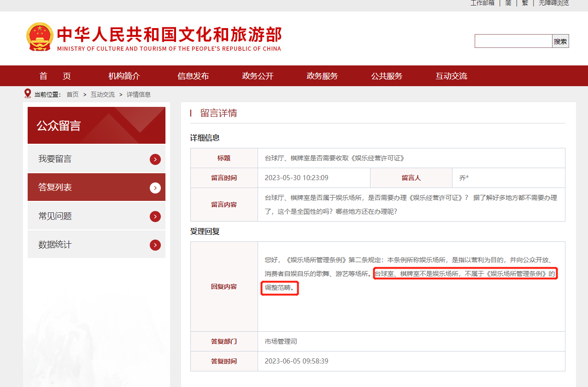Go to 互动交流 in the breadcrumb
The width and height of the screenshot is (588, 387).
[x=103, y=94]
